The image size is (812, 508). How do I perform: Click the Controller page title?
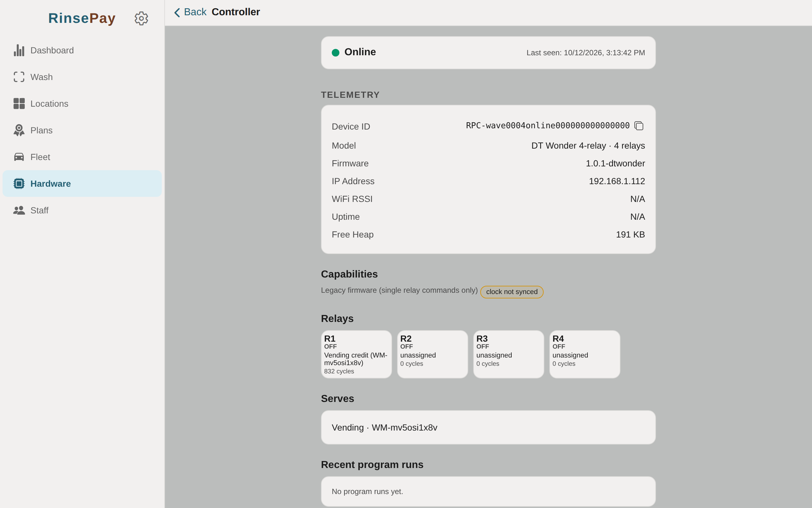point(236,12)
